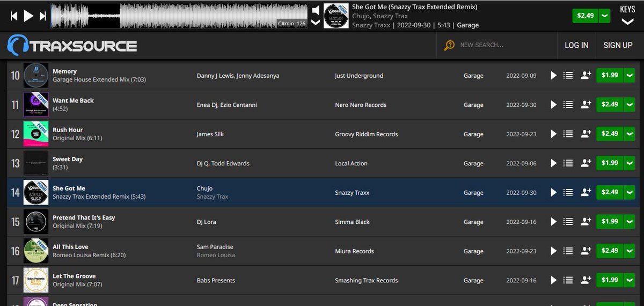Buy Memory for $1.99
Image resolution: width=644 pixels, height=306 pixels.
click(610, 76)
